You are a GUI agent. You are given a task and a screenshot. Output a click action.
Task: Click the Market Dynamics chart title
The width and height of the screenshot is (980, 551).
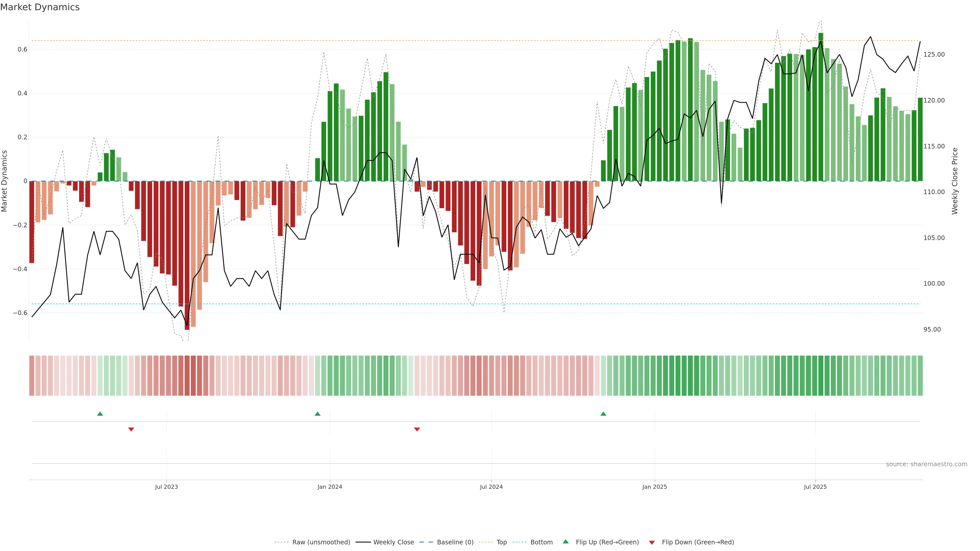pos(40,7)
